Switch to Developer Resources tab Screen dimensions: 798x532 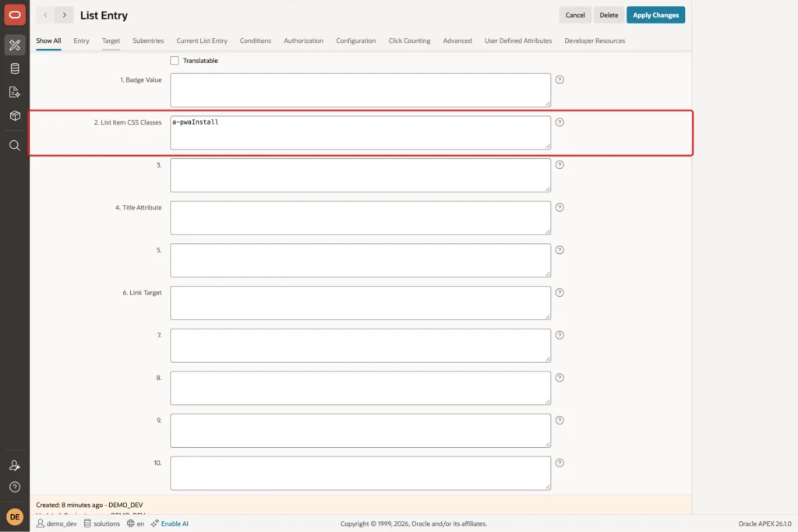tap(595, 41)
